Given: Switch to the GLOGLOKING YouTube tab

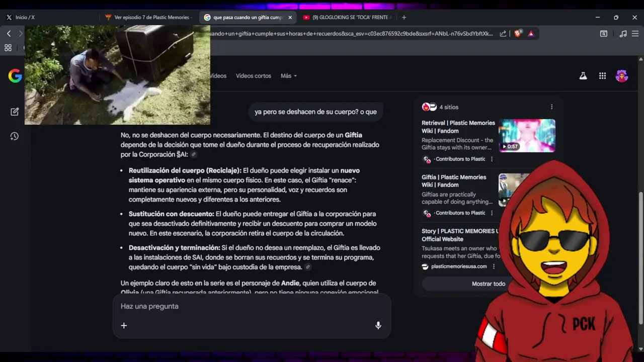Looking at the screenshot, I should (x=347, y=17).
